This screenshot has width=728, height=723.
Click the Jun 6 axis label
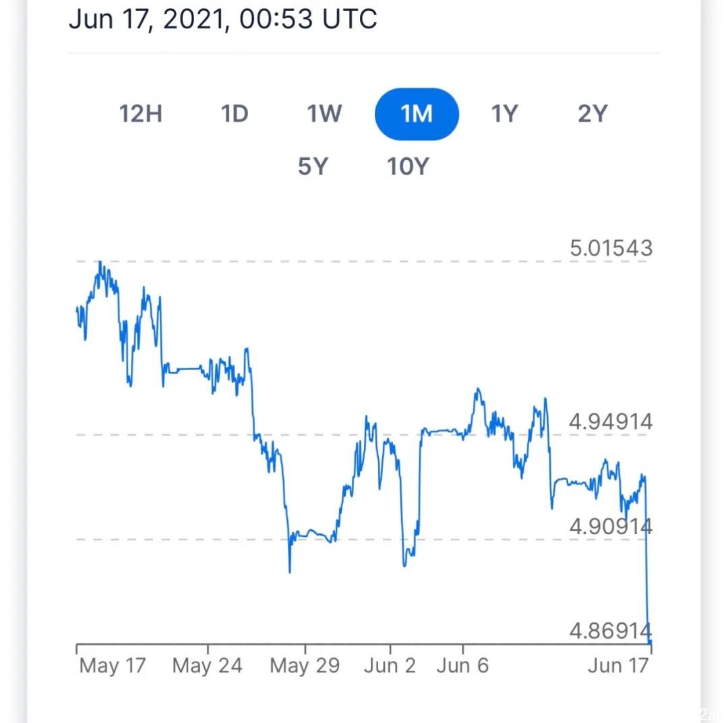tap(463, 666)
